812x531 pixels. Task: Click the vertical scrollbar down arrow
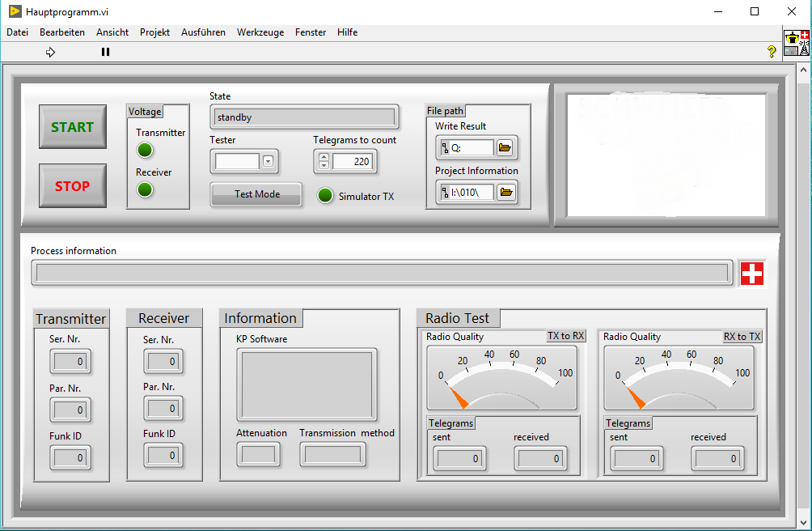coord(803,523)
